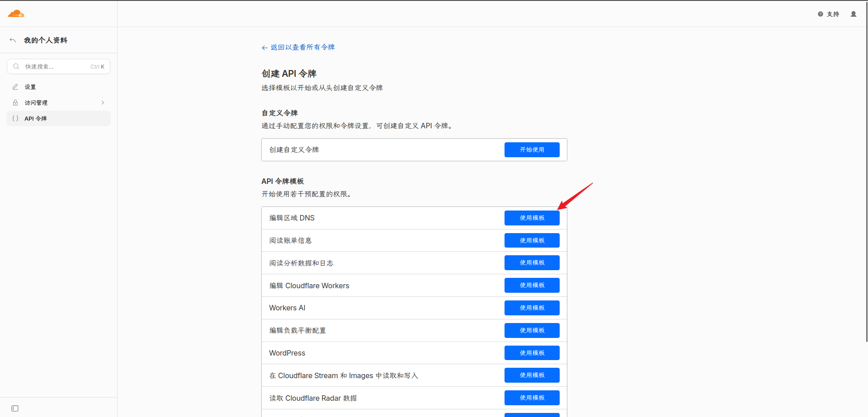The height and width of the screenshot is (417, 868).
Task: Click 返回以查看所有令牌 link
Action: coord(298,47)
